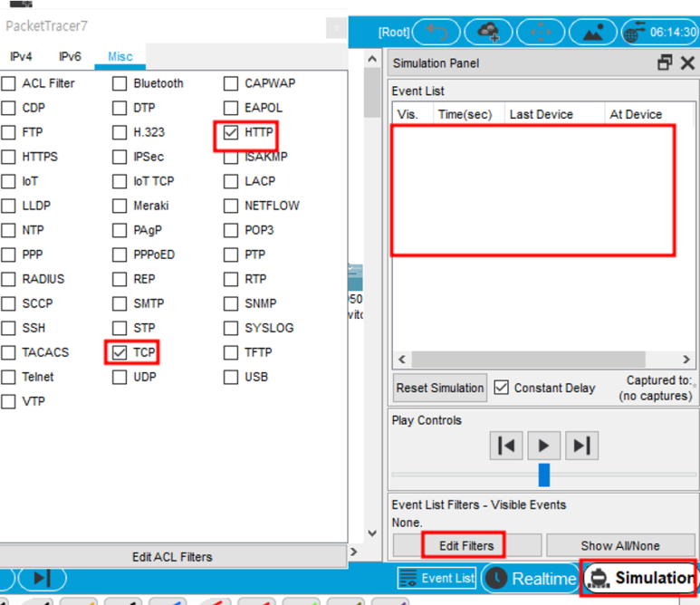Click the event list horizontal scrollbar
Screen dimensions: 700x605
pyautogui.click(x=528, y=359)
